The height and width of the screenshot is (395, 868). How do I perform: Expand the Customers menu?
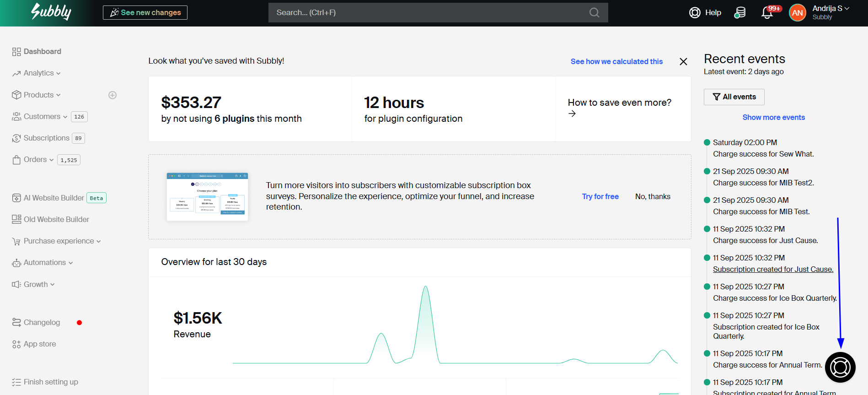pyautogui.click(x=65, y=117)
